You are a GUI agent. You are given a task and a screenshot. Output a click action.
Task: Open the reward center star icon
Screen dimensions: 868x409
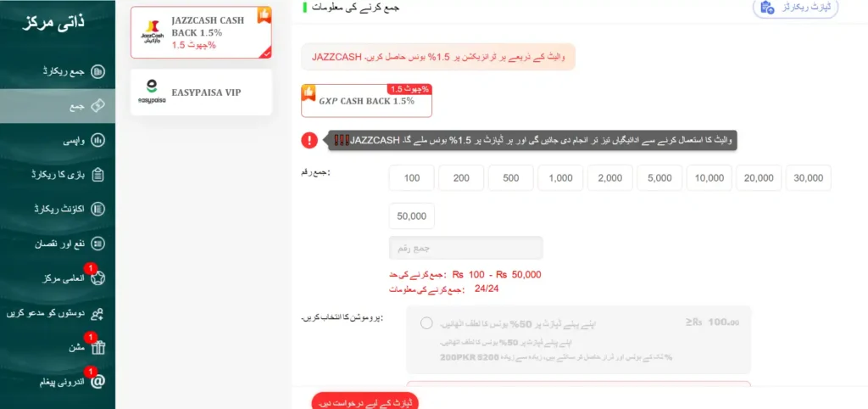tap(97, 278)
